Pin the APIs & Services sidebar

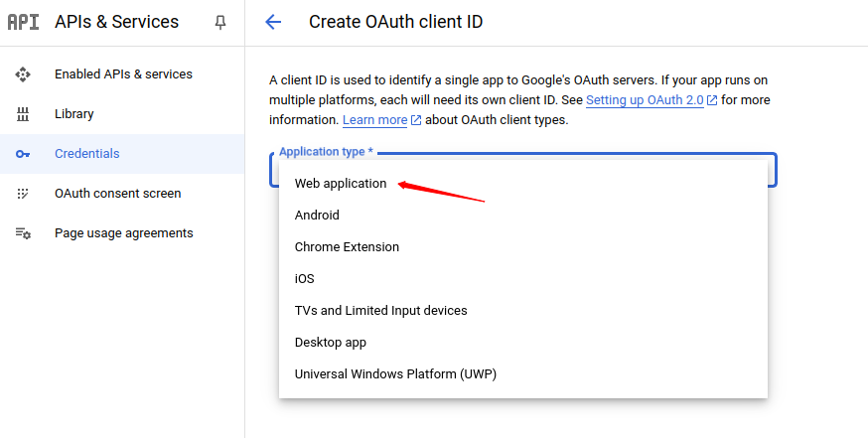[220, 22]
